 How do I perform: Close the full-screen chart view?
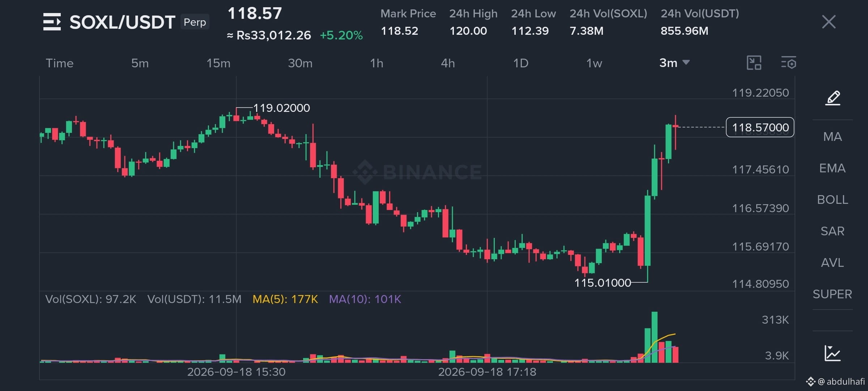(829, 22)
